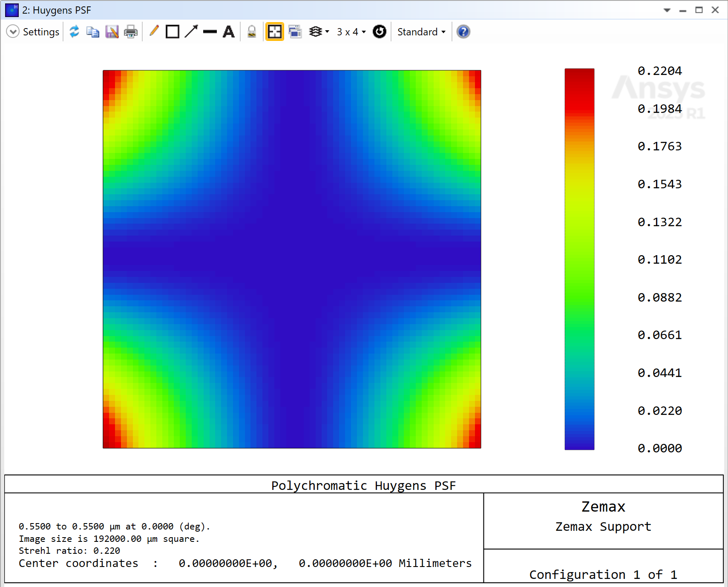Close the Huygens PSF window

tap(715, 10)
